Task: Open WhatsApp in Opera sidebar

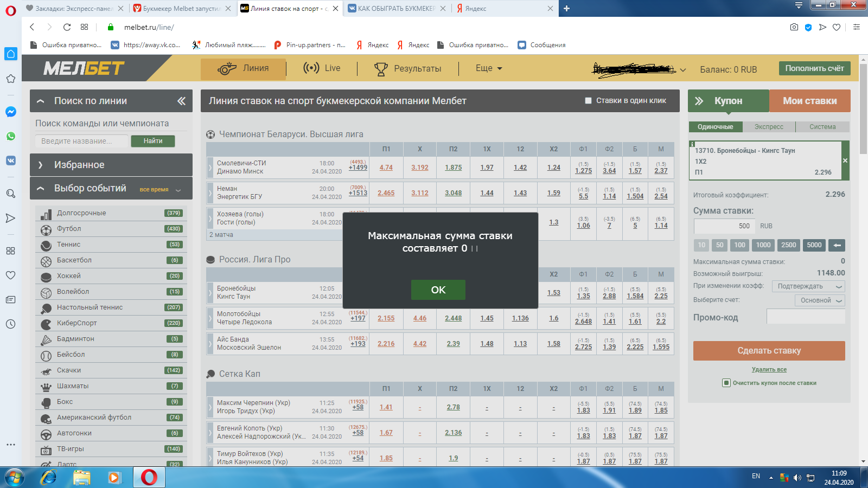Action: 10,136
